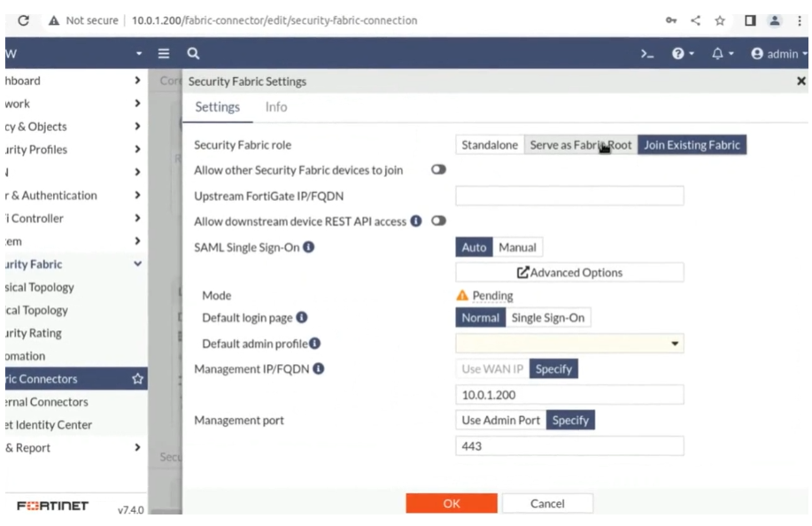Open the Default admin profile dropdown
This screenshot has height=526, width=812.
click(x=569, y=344)
